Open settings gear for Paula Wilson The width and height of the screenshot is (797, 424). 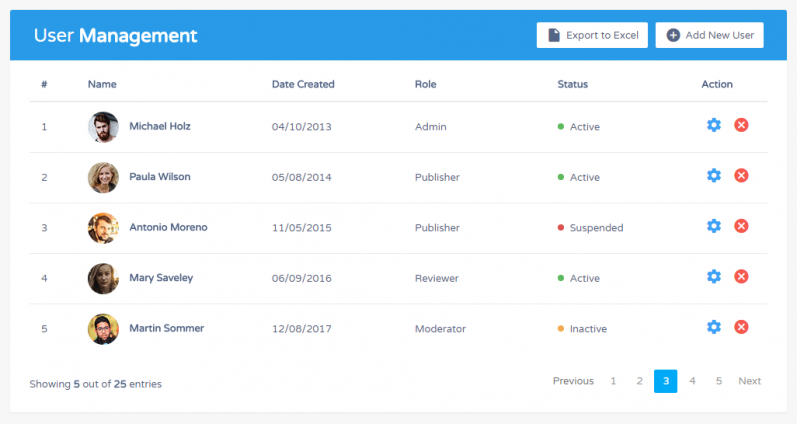[713, 176]
